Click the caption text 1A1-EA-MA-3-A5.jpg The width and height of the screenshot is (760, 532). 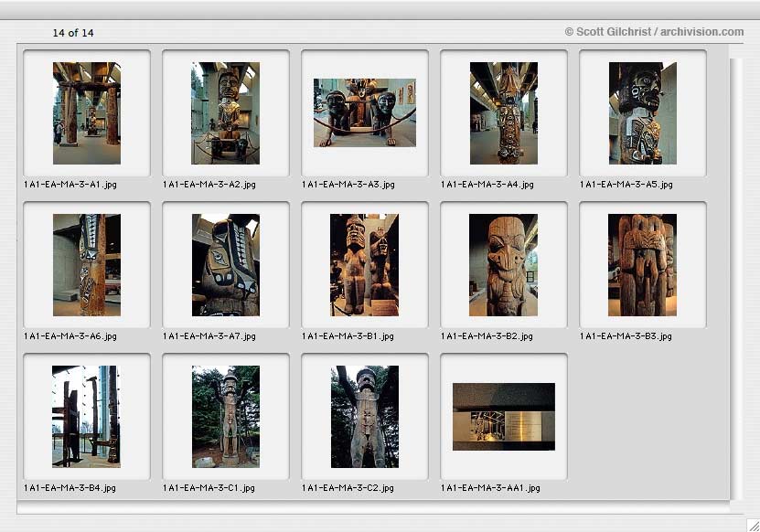coord(626,185)
